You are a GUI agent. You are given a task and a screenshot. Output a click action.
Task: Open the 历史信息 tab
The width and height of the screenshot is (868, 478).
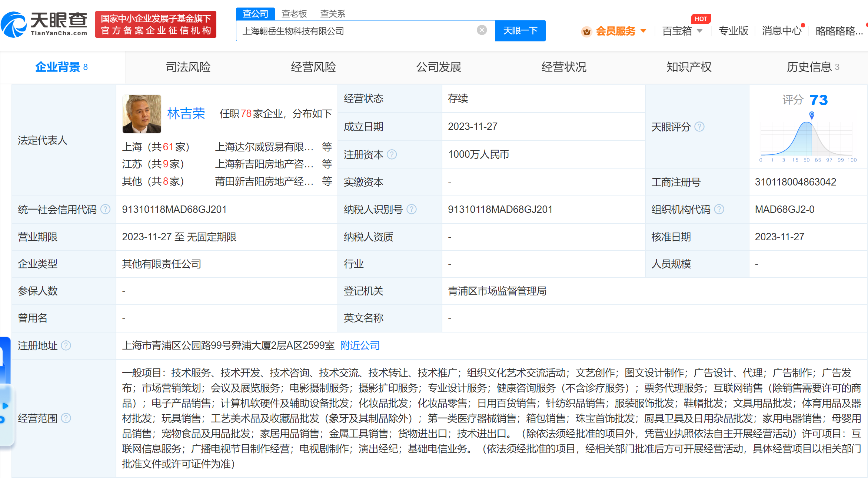pos(813,67)
